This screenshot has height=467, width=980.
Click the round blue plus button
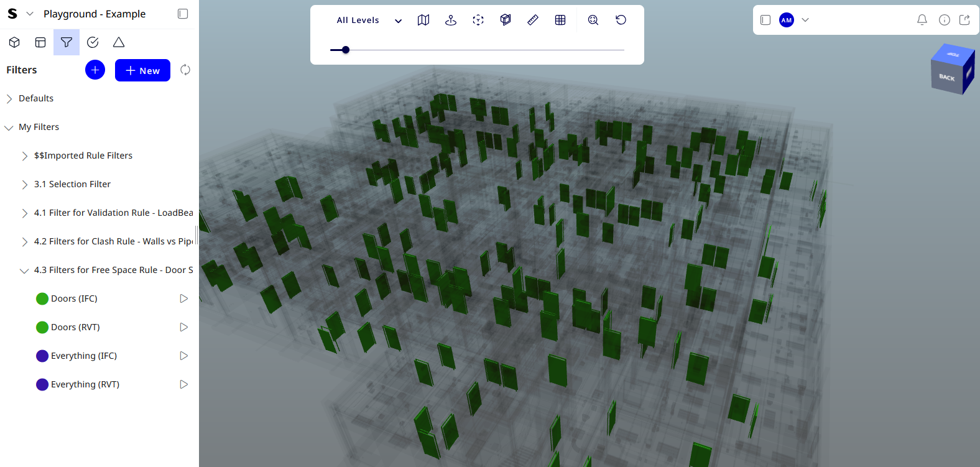pyautogui.click(x=95, y=70)
